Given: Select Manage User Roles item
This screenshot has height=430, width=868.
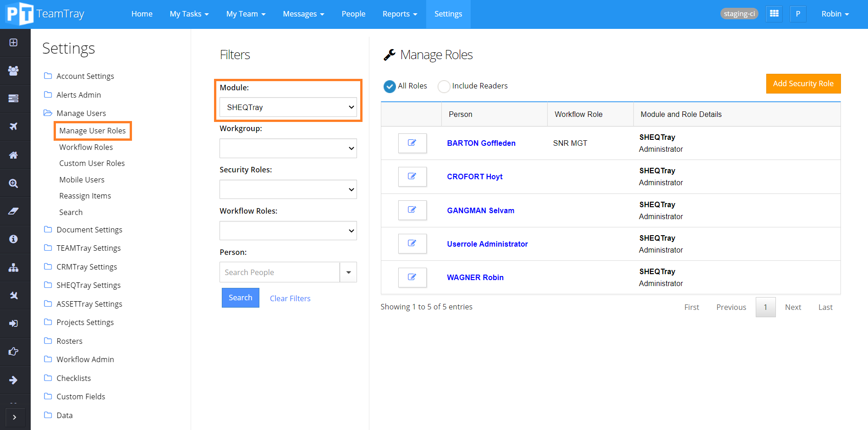Looking at the screenshot, I should (x=93, y=131).
